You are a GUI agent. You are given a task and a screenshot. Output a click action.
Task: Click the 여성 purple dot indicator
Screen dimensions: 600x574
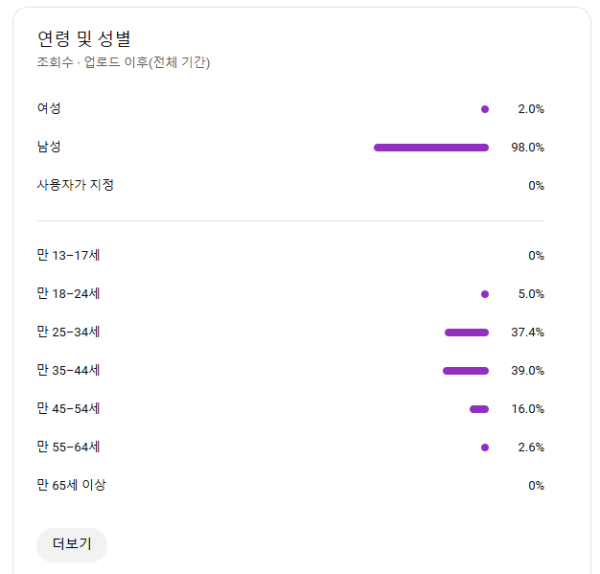tap(485, 109)
